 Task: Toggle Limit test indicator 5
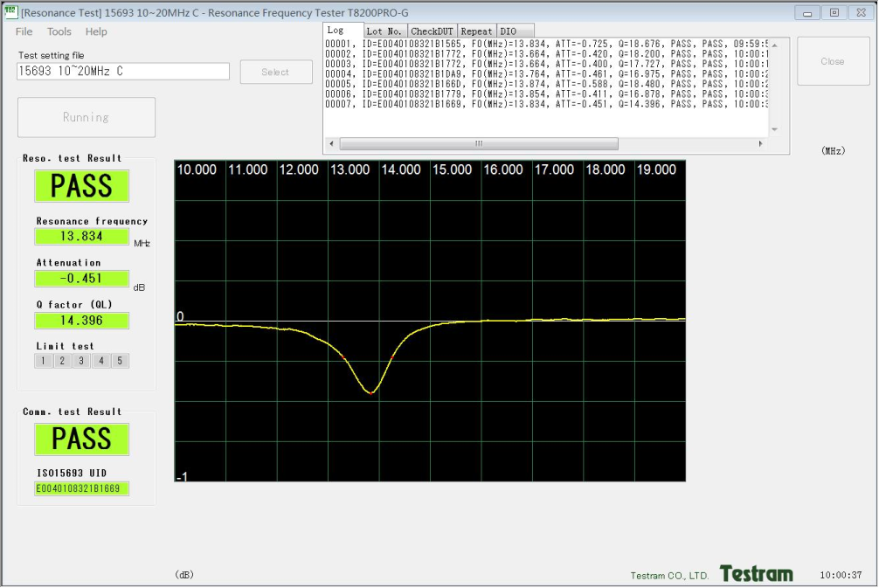click(120, 361)
